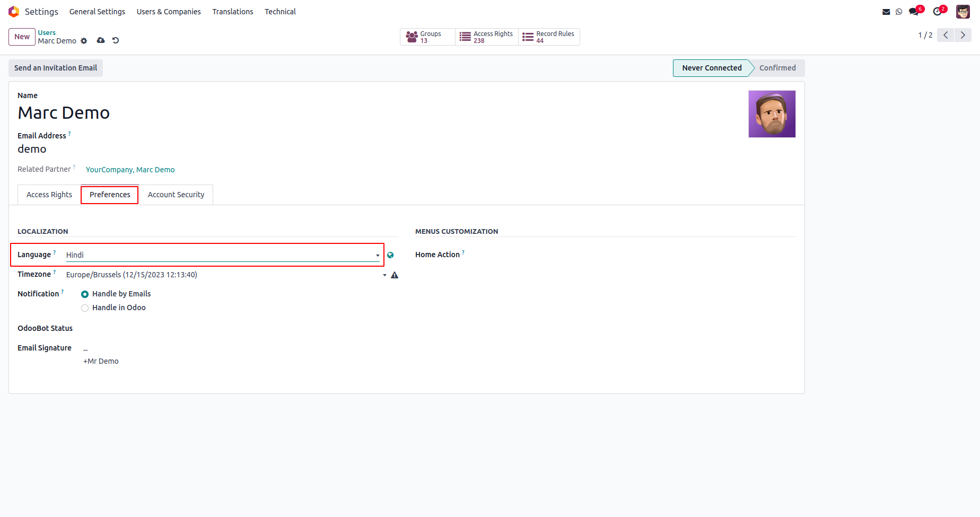The image size is (980, 517).
Task: Expand the Timezone dropdown arrow
Action: click(x=384, y=275)
